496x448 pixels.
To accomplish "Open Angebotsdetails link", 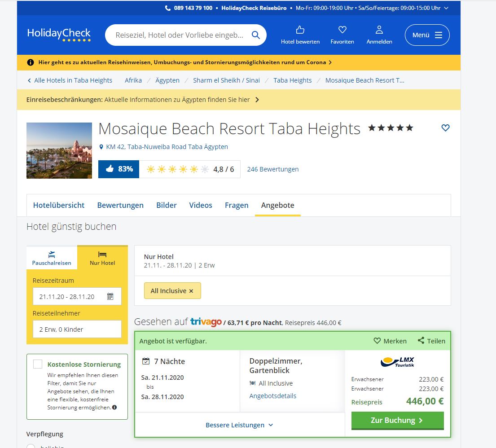I will coord(272,396).
